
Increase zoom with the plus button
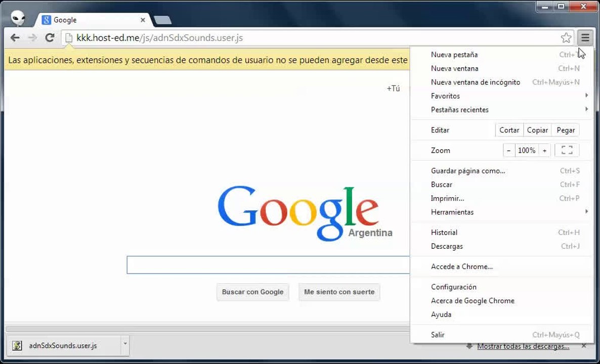pyautogui.click(x=544, y=151)
